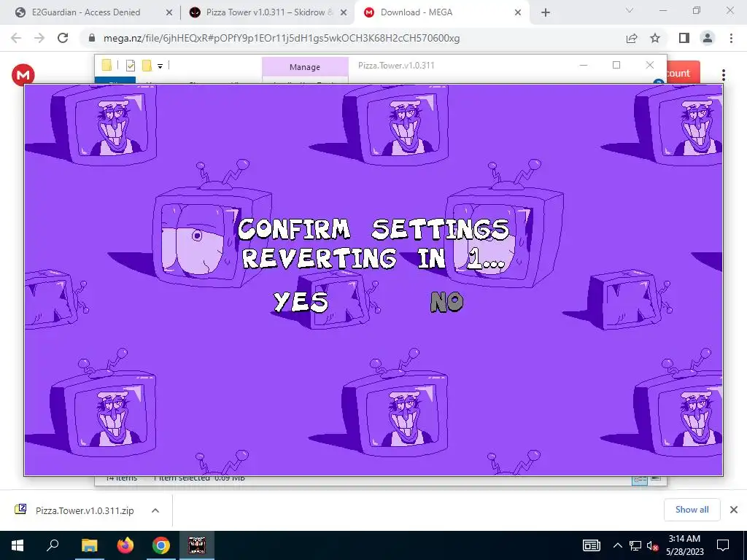Open network status tray icon
The height and width of the screenshot is (560, 747).
pyautogui.click(x=635, y=545)
